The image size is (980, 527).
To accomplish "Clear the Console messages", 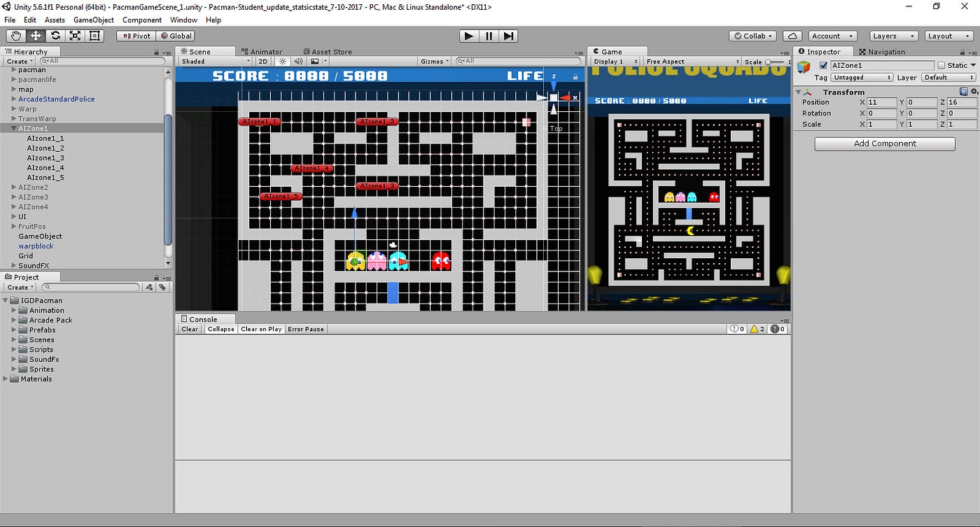I will pyautogui.click(x=188, y=329).
